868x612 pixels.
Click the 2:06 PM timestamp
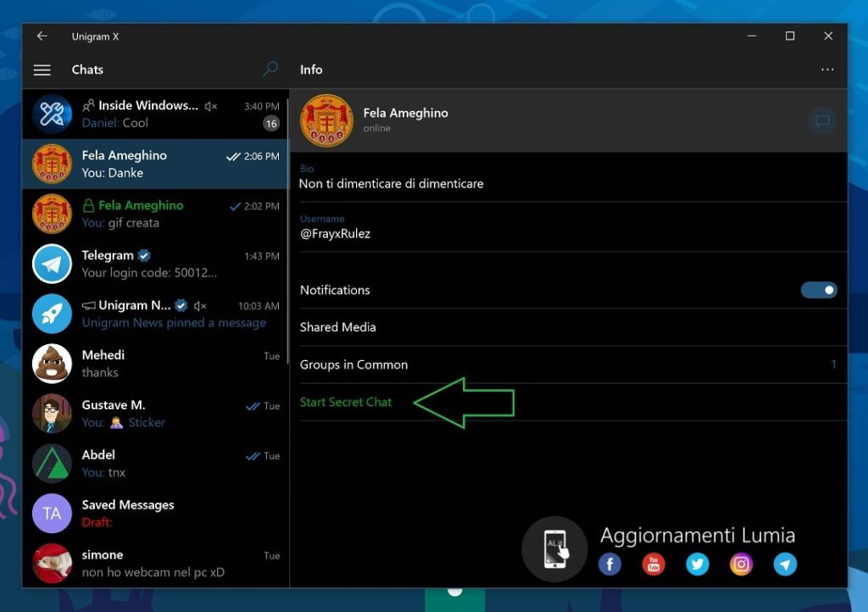(262, 156)
